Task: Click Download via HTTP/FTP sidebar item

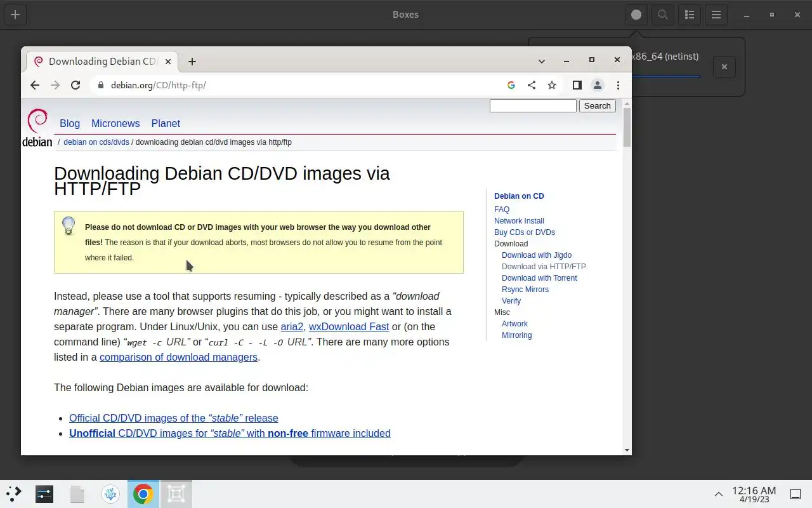Action: tap(544, 267)
